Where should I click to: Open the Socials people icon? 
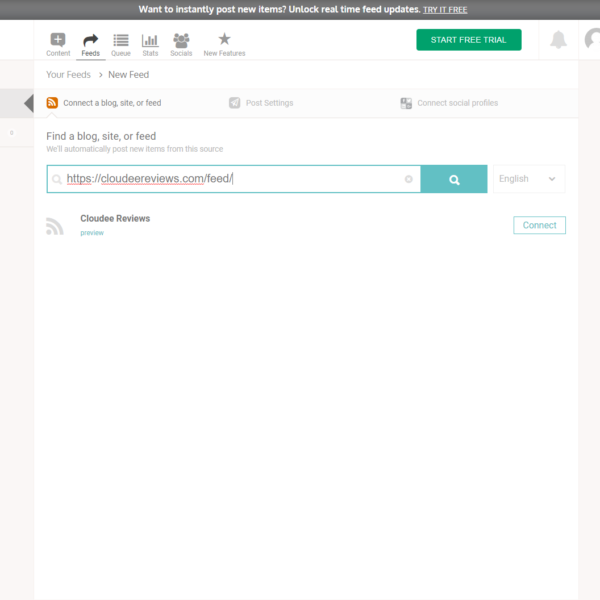(x=181, y=40)
